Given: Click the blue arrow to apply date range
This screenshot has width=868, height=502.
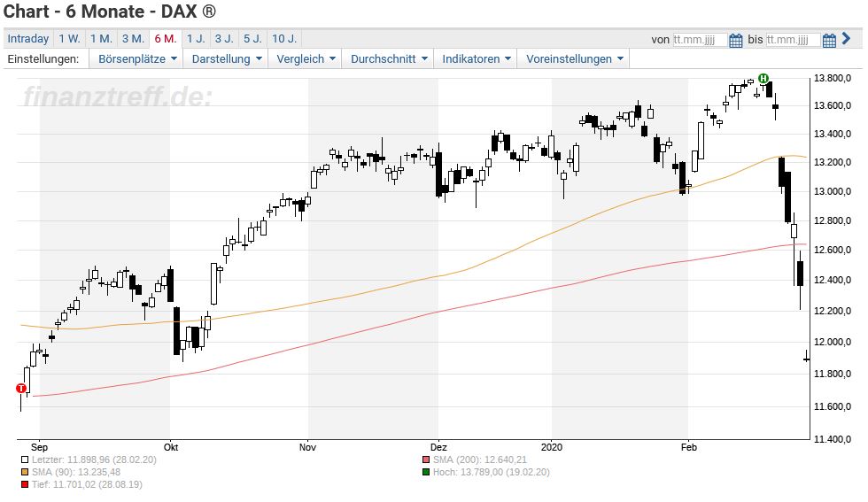Looking at the screenshot, I should 846,39.
